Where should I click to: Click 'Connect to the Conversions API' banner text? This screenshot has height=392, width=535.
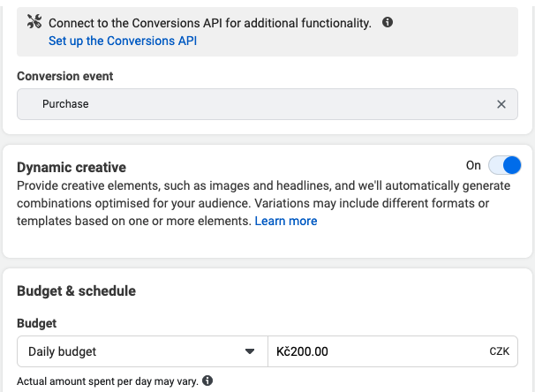pyautogui.click(x=209, y=23)
